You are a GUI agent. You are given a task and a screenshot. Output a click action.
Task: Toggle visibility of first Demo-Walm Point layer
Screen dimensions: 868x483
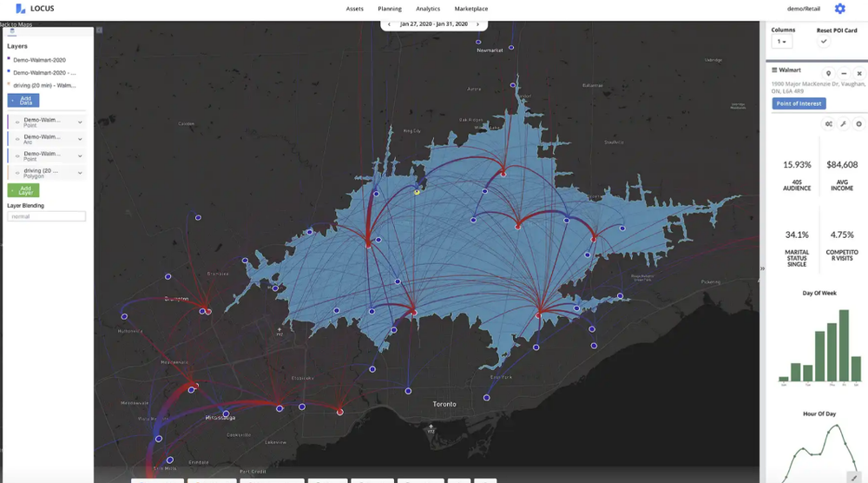(17, 122)
